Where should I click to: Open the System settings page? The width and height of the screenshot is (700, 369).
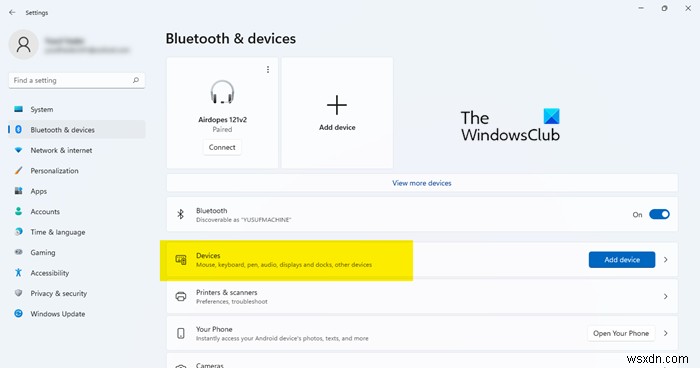(x=77, y=109)
